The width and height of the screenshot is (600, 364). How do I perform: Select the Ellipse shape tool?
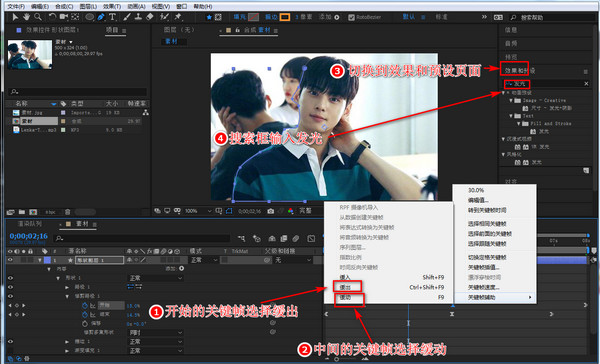pos(90,17)
